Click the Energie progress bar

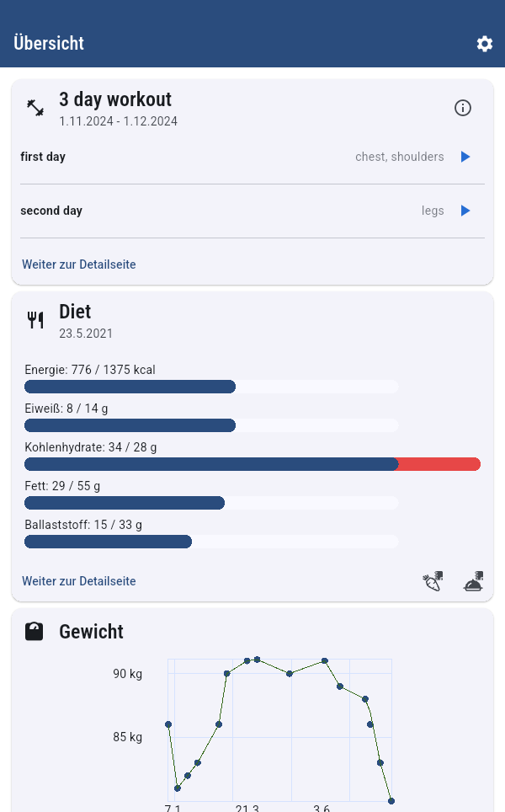210,387
